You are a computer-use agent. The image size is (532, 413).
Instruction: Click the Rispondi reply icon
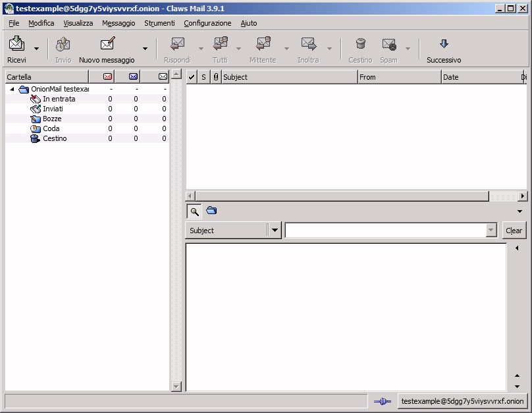tap(176, 45)
